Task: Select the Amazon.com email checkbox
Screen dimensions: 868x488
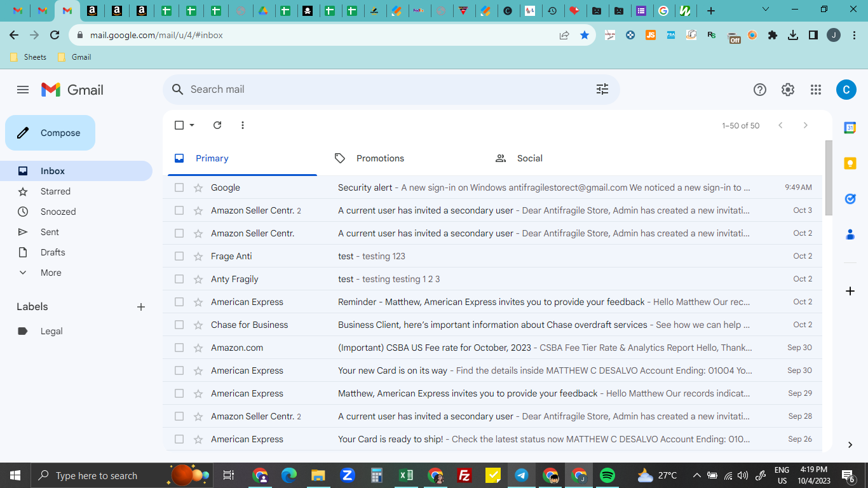Action: point(179,348)
